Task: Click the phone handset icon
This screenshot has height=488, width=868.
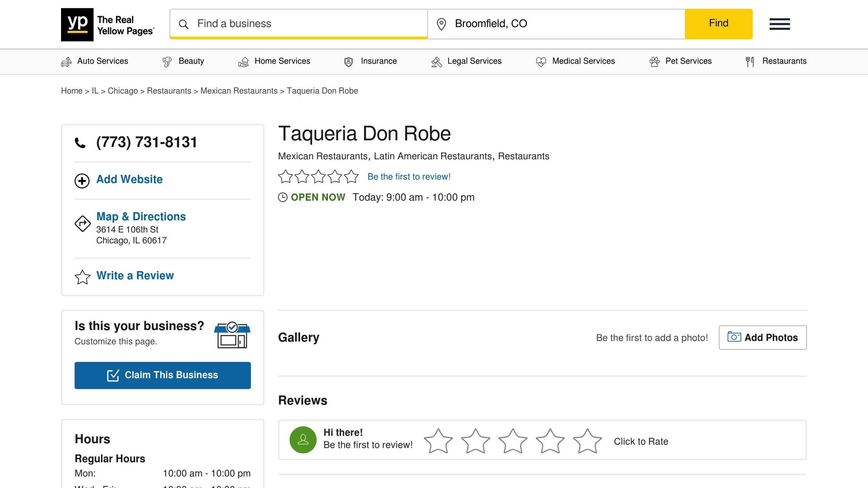Action: point(80,143)
